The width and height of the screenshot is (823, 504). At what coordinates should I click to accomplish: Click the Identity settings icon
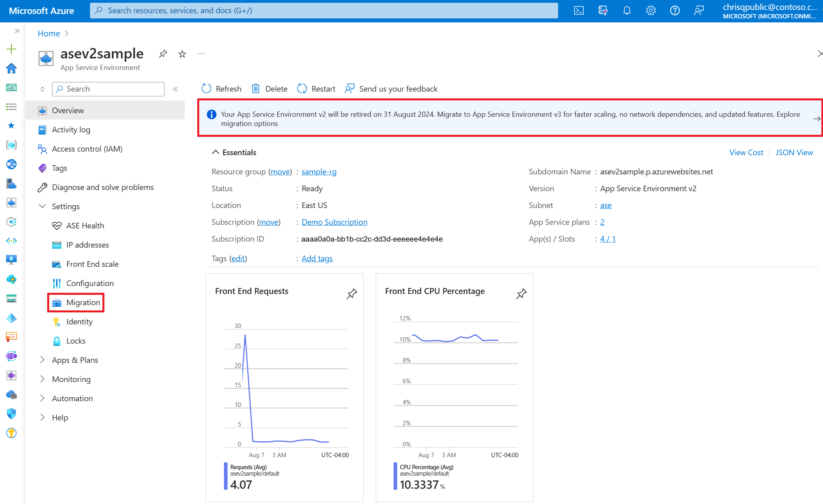coord(56,321)
